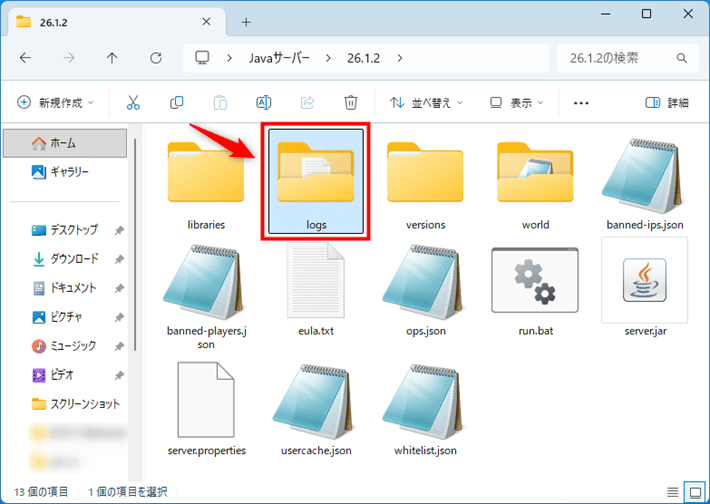The width and height of the screenshot is (710, 504).
Task: Go forward with the right arrow
Action: 69,58
